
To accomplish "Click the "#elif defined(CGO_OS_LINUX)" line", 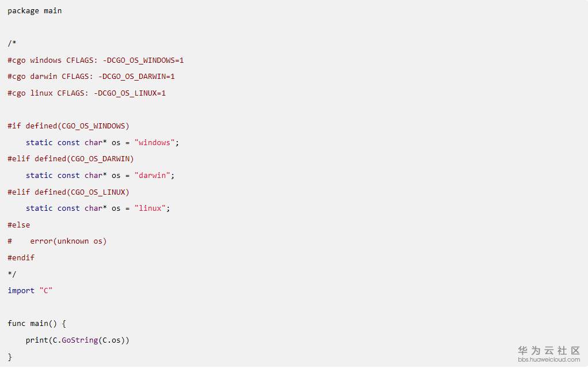I will [68, 192].
